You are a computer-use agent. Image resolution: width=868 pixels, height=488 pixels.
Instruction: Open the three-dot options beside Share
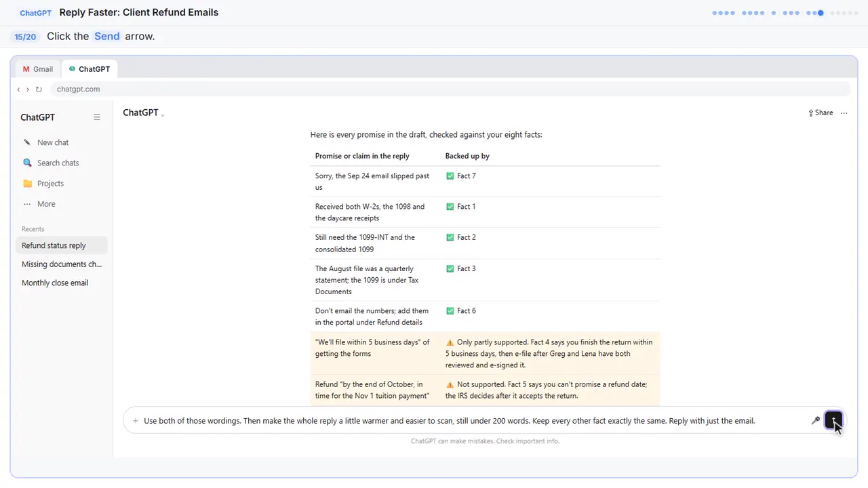844,113
